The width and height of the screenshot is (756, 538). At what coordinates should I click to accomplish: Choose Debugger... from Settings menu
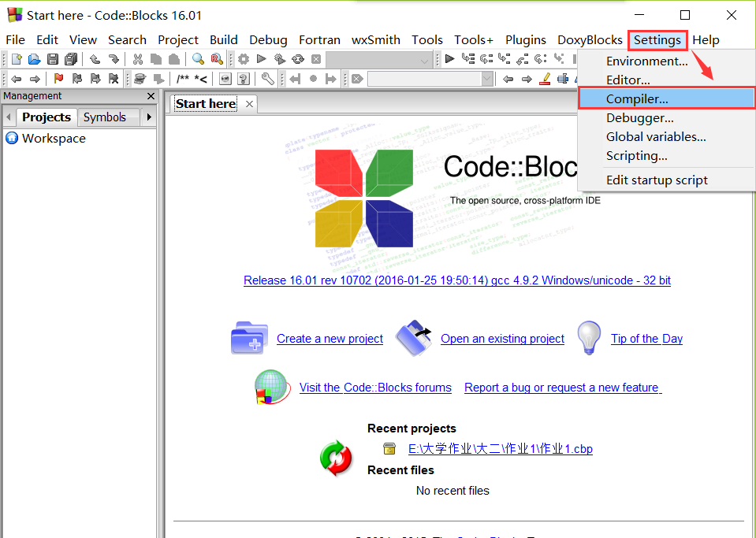coord(666,118)
